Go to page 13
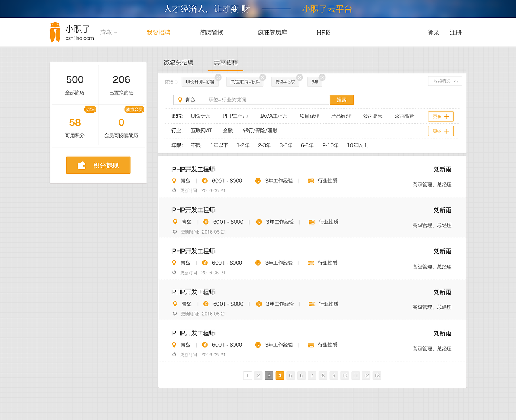This screenshot has width=516, height=420. (377, 375)
